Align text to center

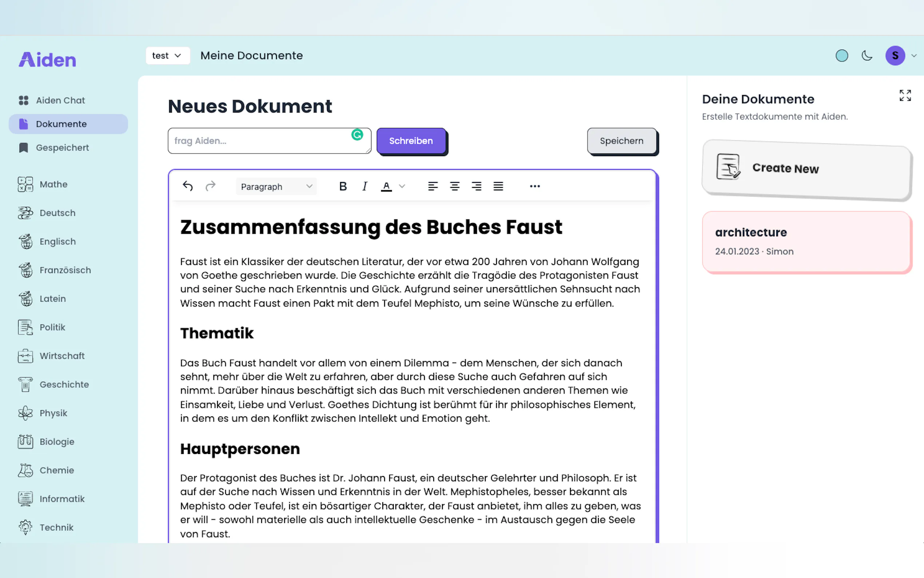(x=455, y=186)
